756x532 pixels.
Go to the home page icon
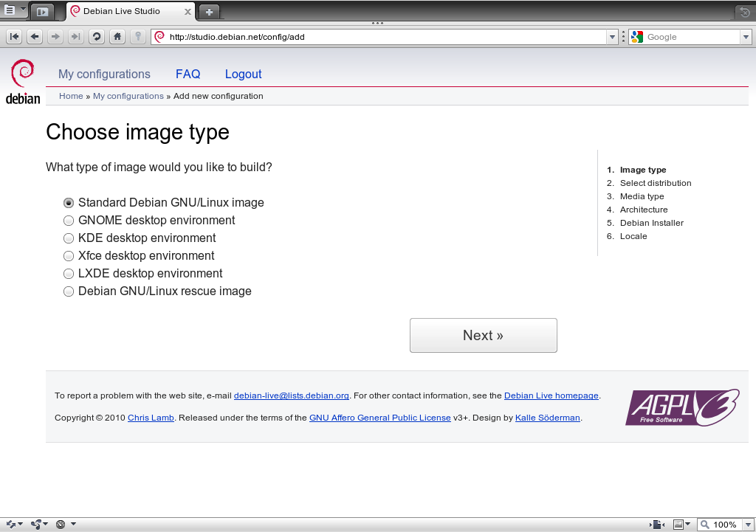tap(117, 37)
